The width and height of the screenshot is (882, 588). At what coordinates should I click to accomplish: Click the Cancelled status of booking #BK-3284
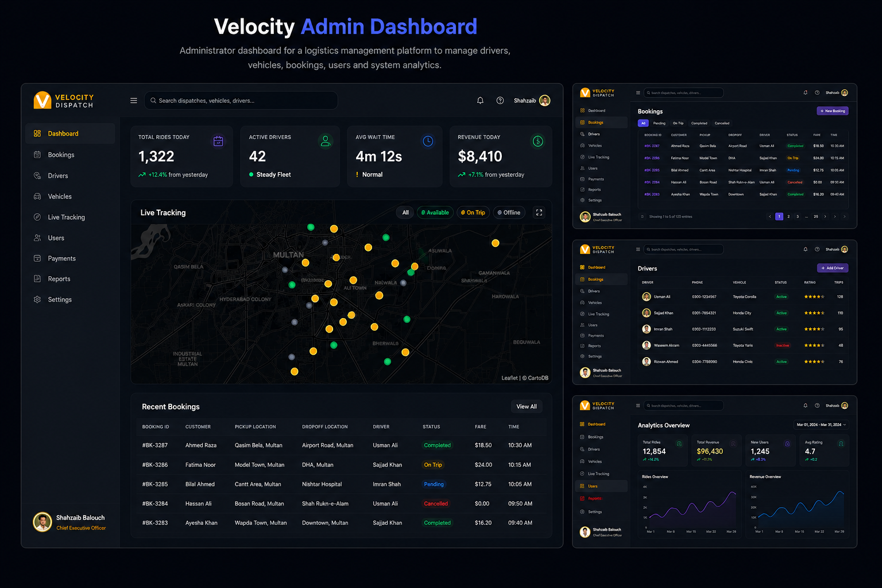pyautogui.click(x=436, y=504)
